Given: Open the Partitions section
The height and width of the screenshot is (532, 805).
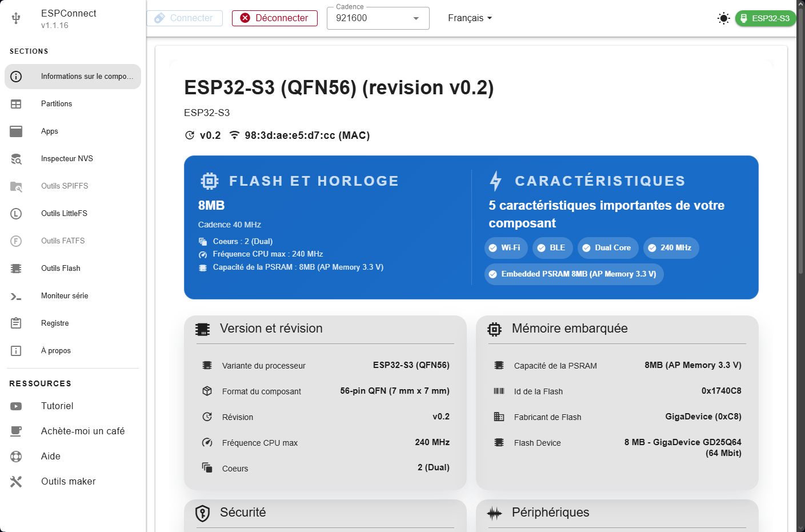Looking at the screenshot, I should click(x=73, y=104).
